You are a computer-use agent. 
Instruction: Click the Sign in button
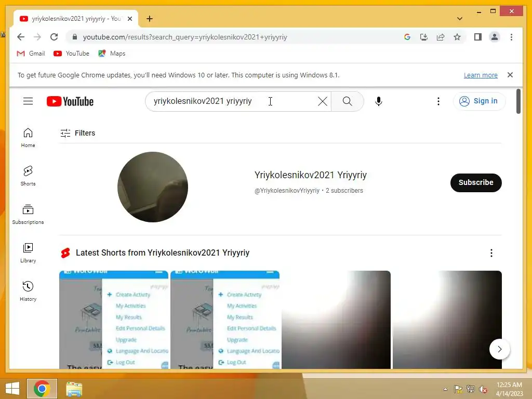pyautogui.click(x=479, y=101)
